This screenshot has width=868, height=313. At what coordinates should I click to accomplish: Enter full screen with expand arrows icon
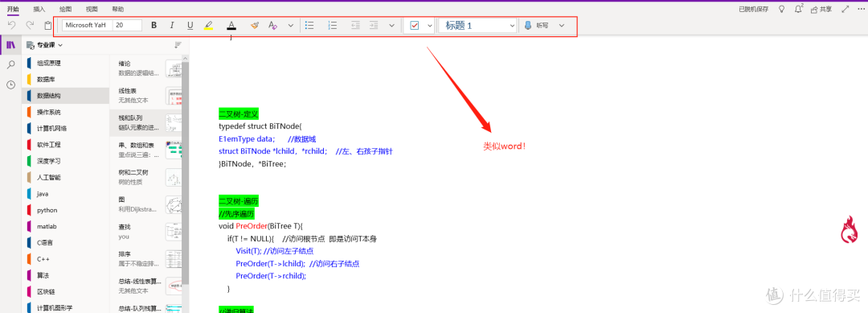(845, 10)
